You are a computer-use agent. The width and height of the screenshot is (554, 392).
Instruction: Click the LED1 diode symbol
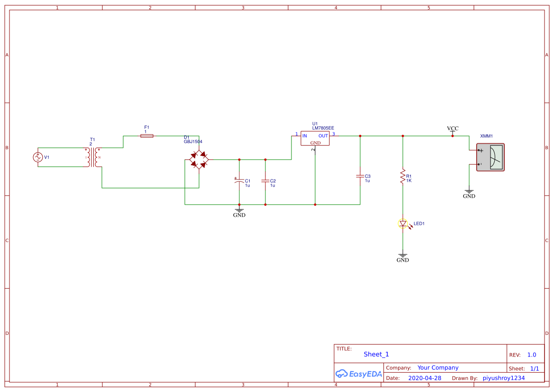(x=403, y=223)
